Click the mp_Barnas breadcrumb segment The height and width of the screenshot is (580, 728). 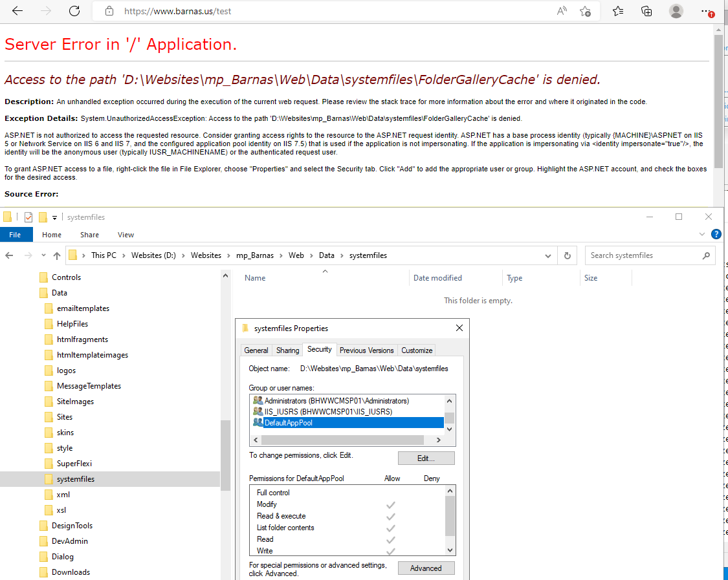[254, 255]
